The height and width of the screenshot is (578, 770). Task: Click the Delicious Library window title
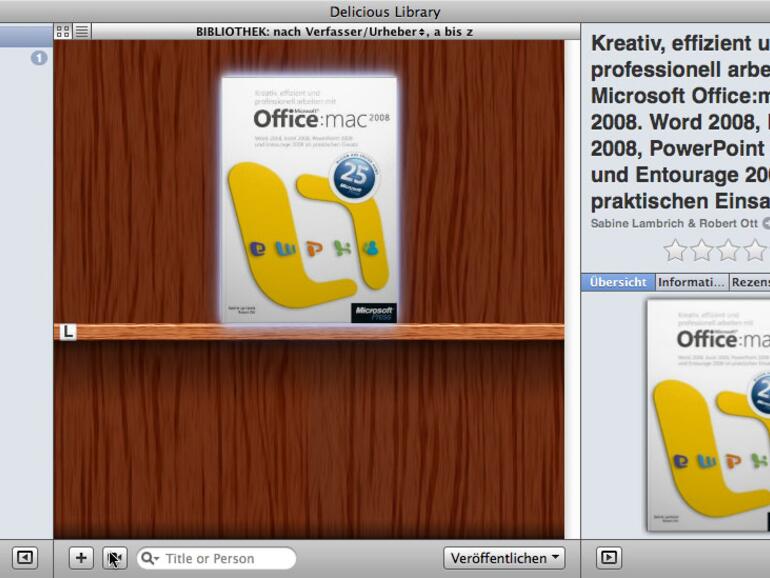(385, 11)
